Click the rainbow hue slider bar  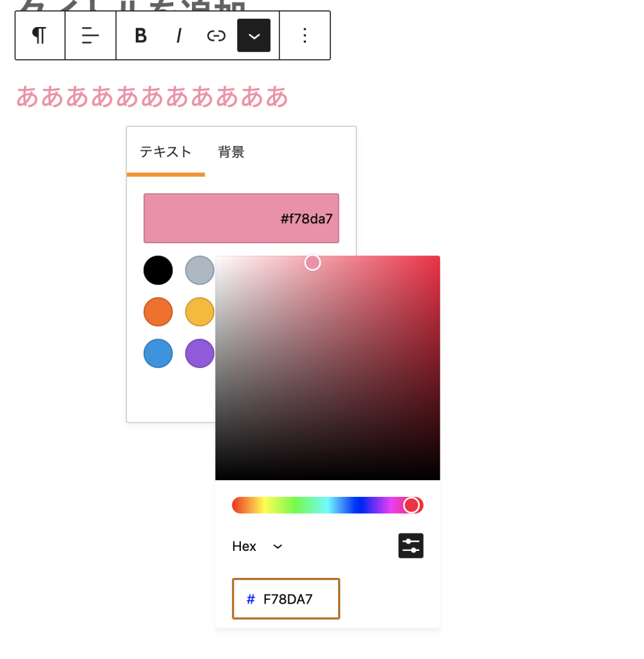tap(322, 505)
